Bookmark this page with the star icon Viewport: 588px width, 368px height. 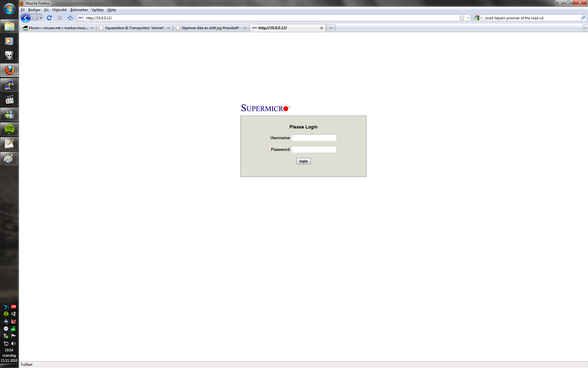462,18
